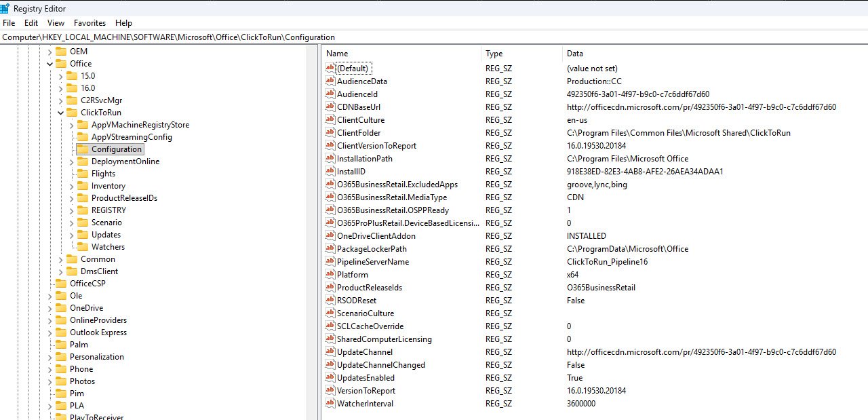Click the string value icon beside AudienceData
868x420 pixels.
tap(330, 81)
